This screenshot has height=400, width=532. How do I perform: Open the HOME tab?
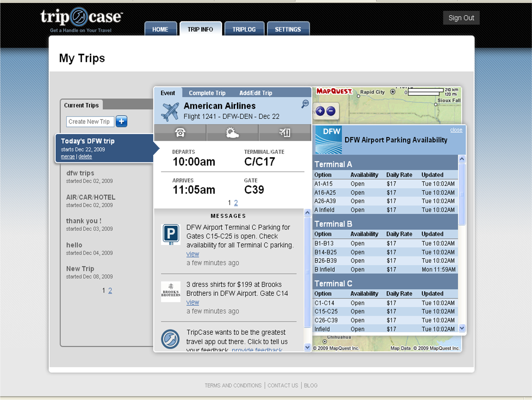coord(160,29)
